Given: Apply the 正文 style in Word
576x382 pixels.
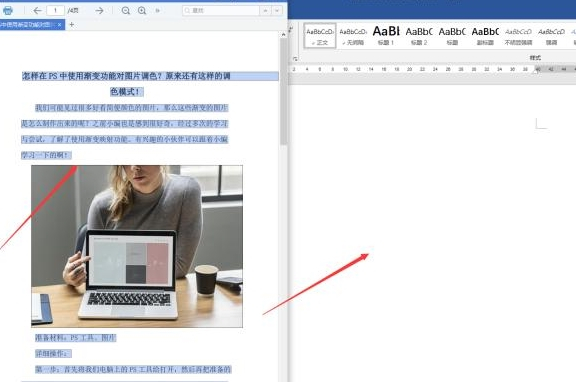Looking at the screenshot, I should pyautogui.click(x=320, y=36).
